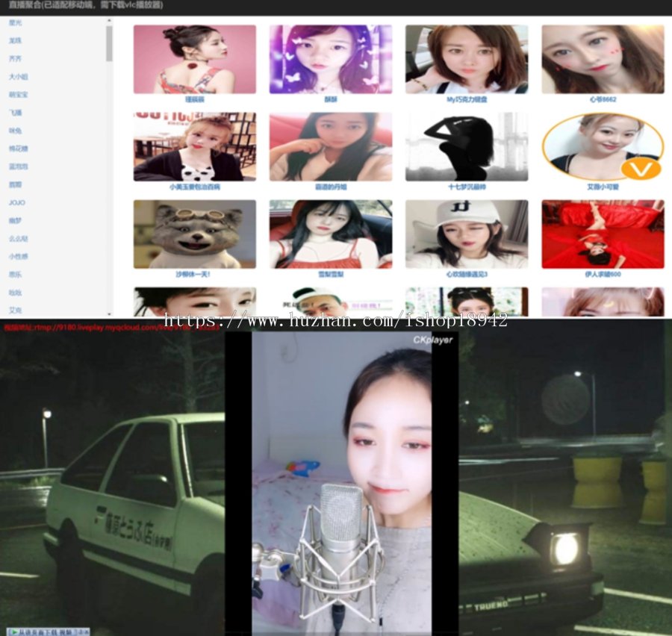
Task: Click the My巧克力键盘 title link
Action: (x=467, y=99)
